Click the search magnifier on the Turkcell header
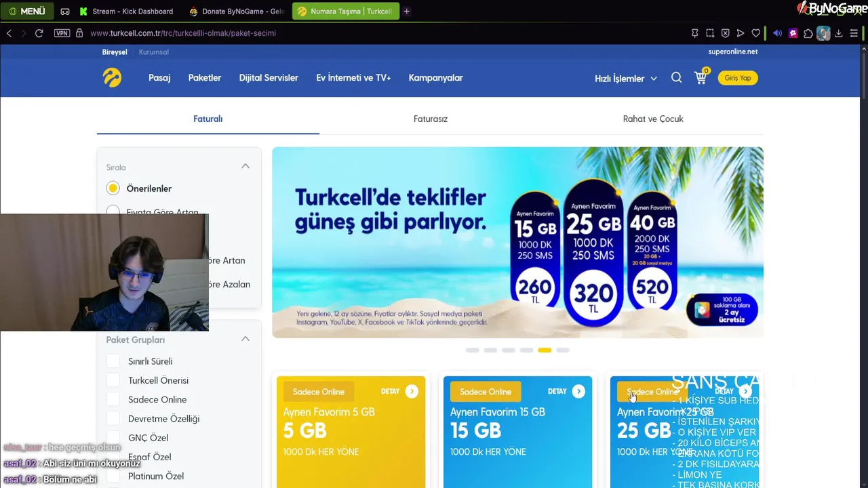Viewport: 868px width, 488px height. pos(676,78)
